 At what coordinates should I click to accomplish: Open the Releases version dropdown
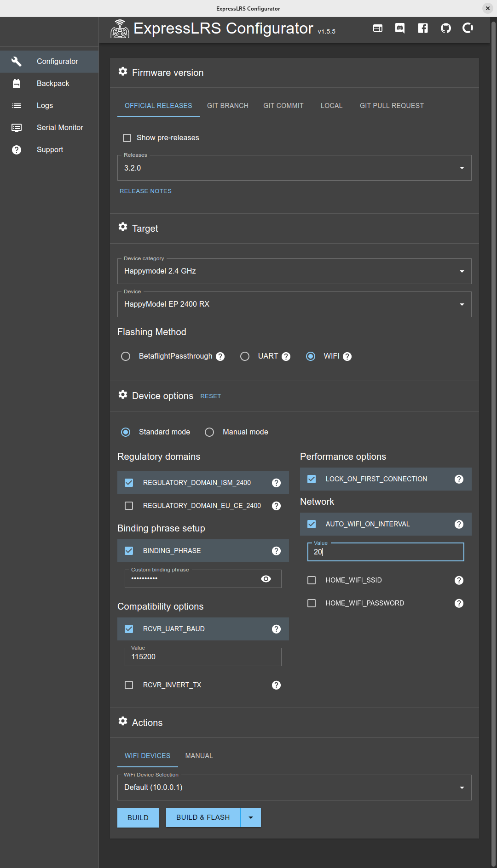click(295, 168)
